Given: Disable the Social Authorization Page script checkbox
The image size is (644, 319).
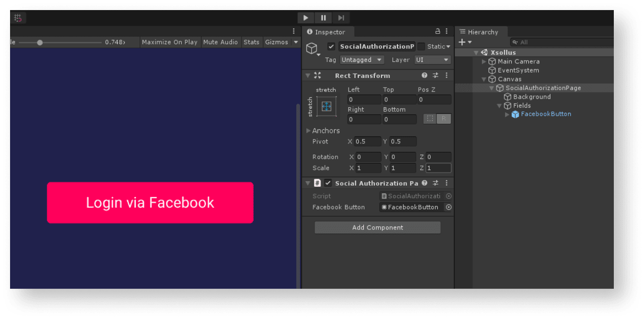Looking at the screenshot, I should (x=328, y=183).
